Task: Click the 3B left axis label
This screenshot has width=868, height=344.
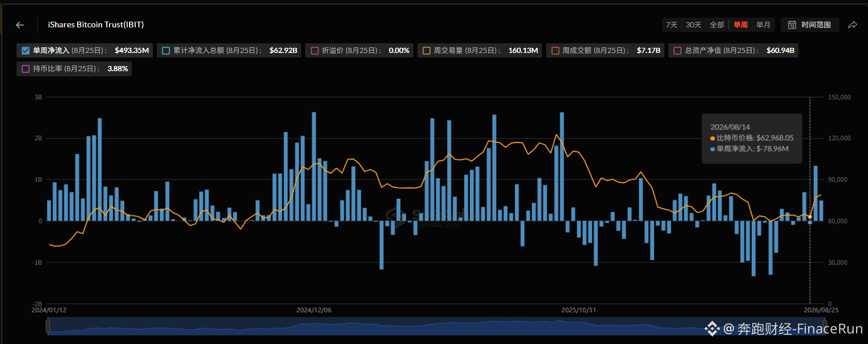Action: click(38, 97)
